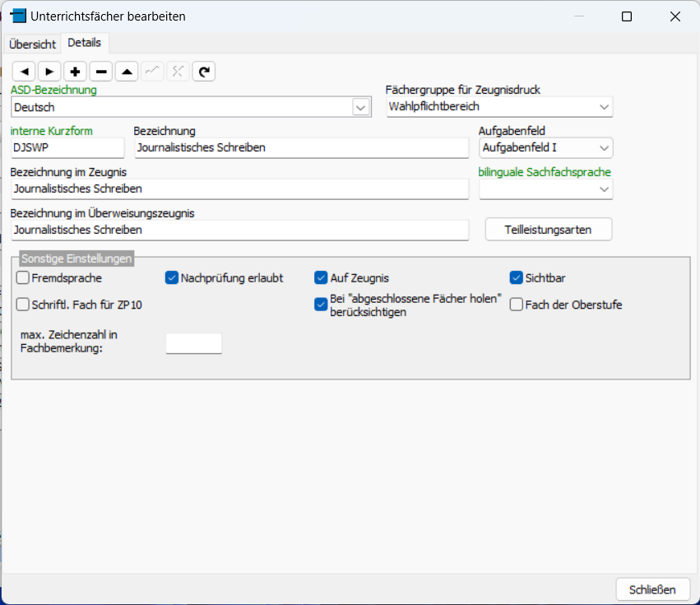Expand bilinguale Sachfachsprache dropdown
Viewport: 700px width, 605px height.
tap(604, 189)
